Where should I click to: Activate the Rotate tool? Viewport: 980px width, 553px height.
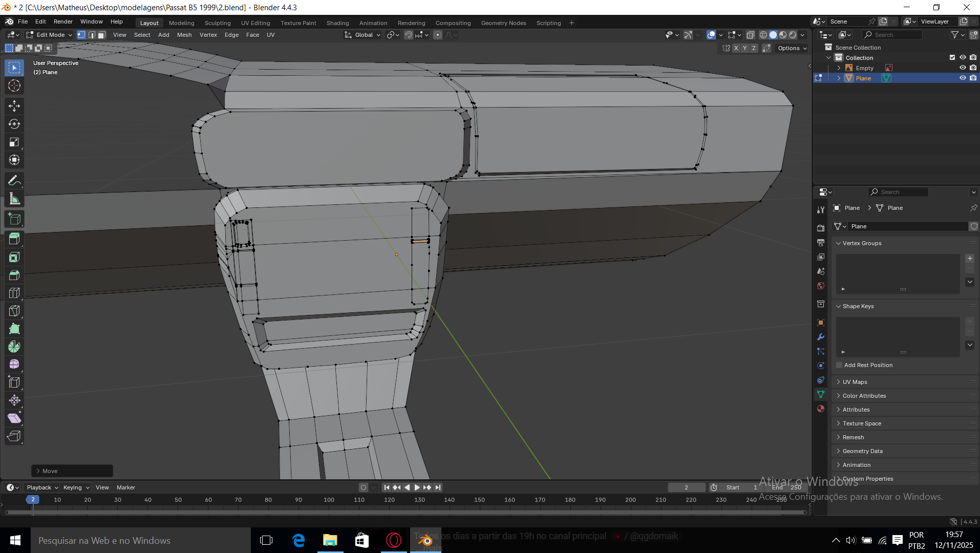click(14, 124)
